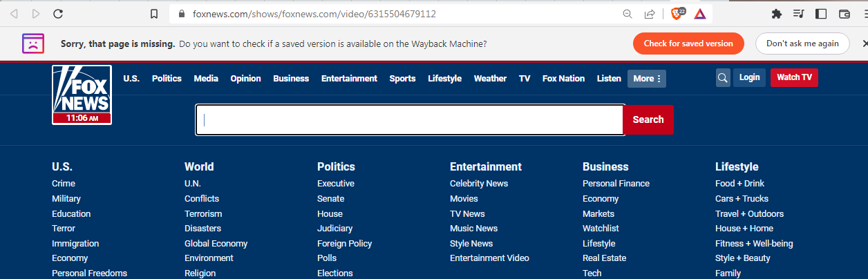This screenshot has height=279, width=868.
Task: Click the red Search button
Action: [648, 119]
